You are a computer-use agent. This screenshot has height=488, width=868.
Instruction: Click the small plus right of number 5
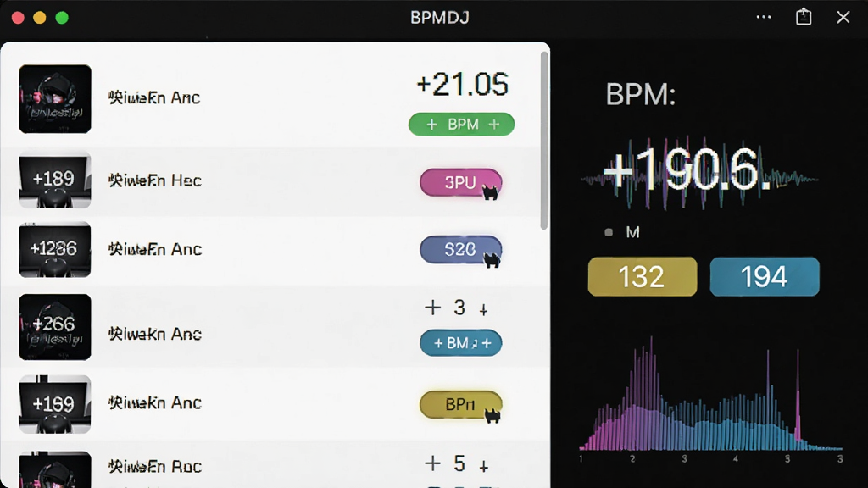483,467
